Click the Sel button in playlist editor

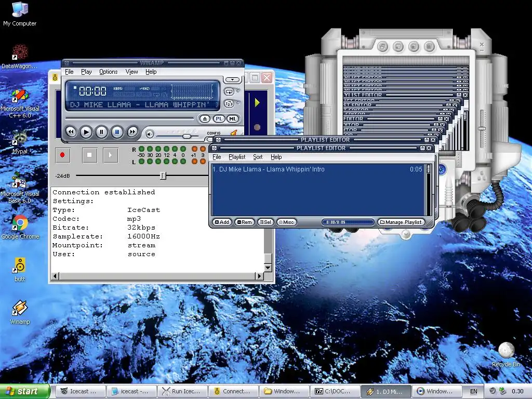265,222
